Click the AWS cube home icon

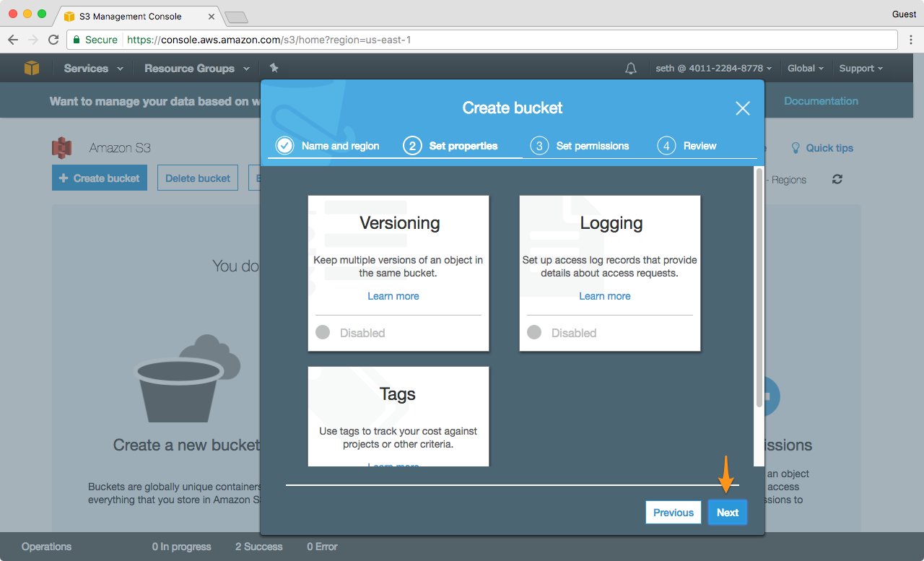click(x=32, y=68)
